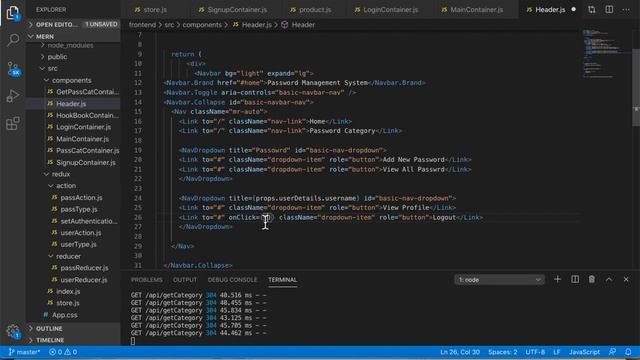
Task: Open userAction.js file
Action: [80, 233]
